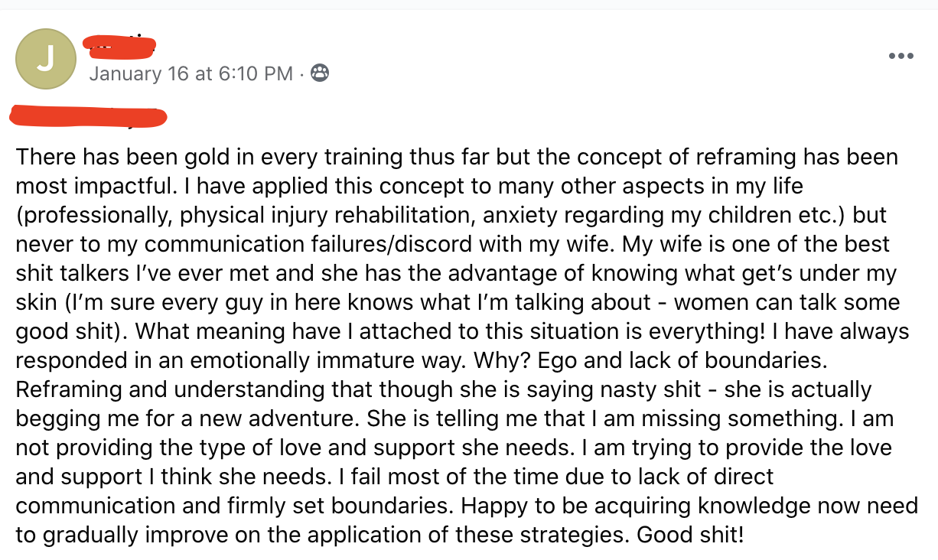
Task: Open the three-dot post options menu
Action: (x=901, y=56)
